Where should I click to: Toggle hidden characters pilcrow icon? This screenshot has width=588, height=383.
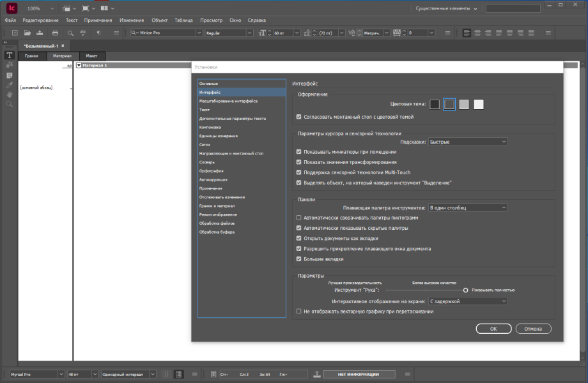(98, 33)
